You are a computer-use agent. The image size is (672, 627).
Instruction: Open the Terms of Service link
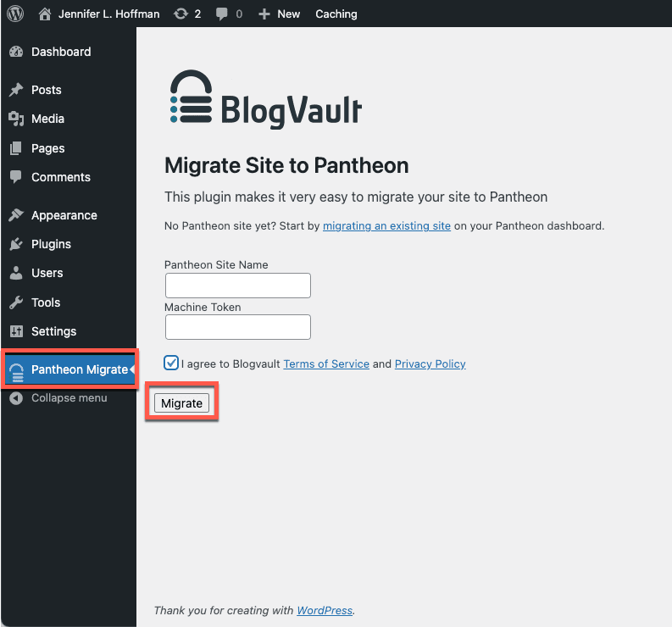click(326, 363)
